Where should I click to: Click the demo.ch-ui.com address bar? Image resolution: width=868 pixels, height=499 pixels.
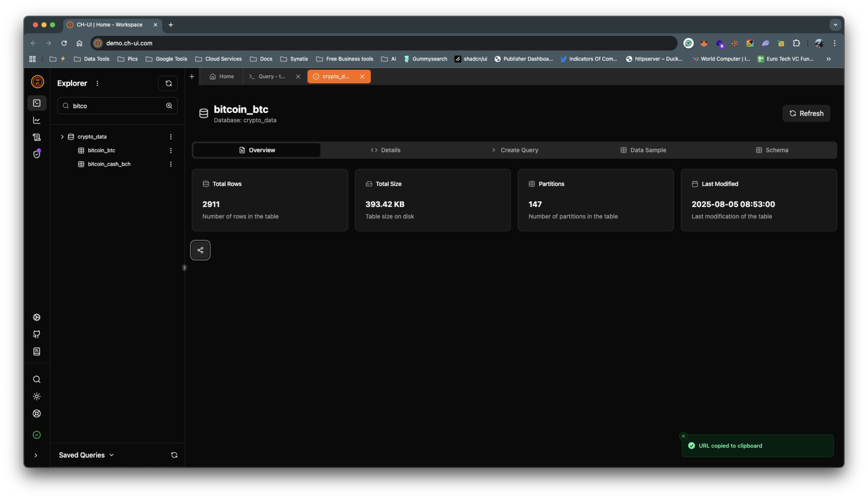point(384,43)
